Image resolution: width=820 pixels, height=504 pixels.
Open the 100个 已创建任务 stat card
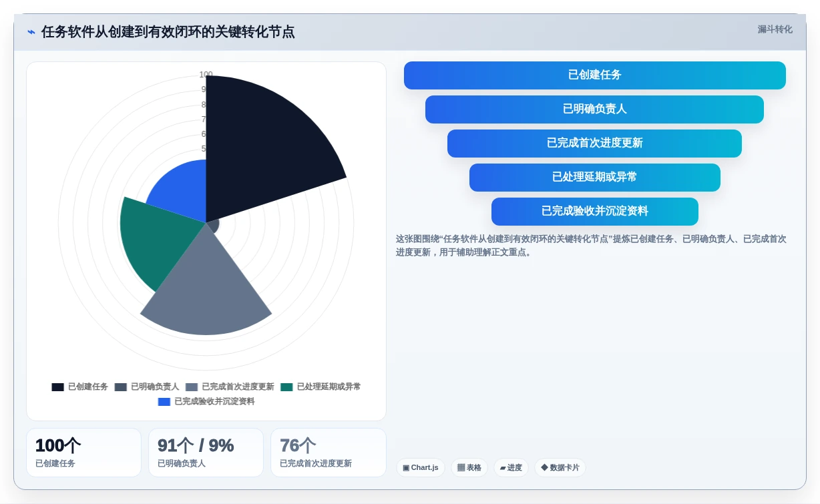[x=83, y=453]
